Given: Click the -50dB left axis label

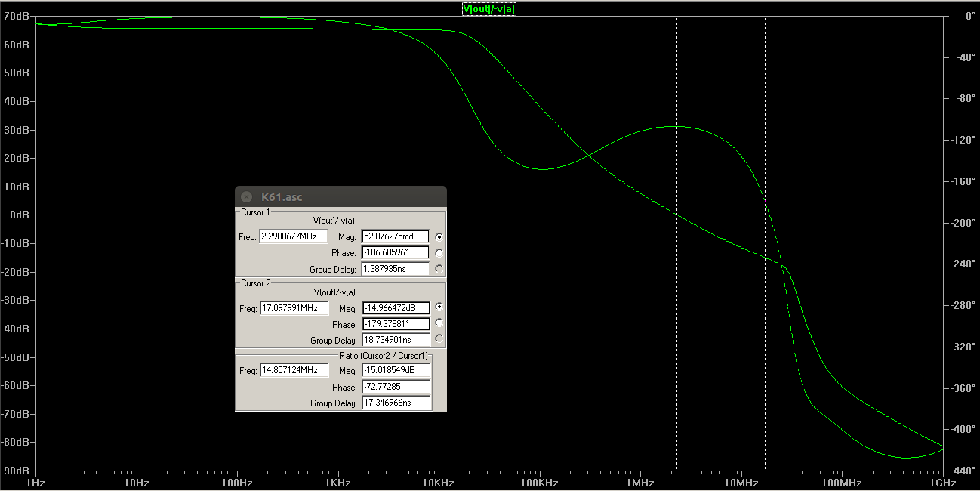Looking at the screenshot, I should [15, 357].
